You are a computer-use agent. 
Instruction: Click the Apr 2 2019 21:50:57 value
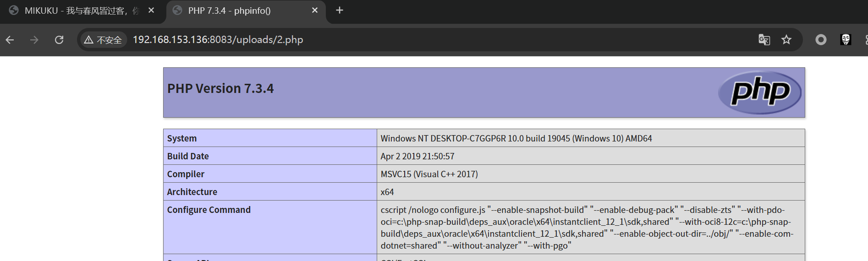click(x=418, y=156)
